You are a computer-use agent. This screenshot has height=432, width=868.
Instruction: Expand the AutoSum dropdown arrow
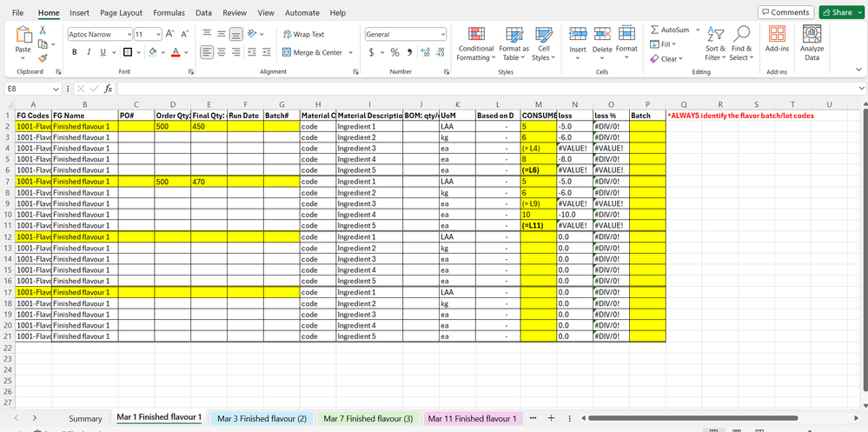click(698, 30)
